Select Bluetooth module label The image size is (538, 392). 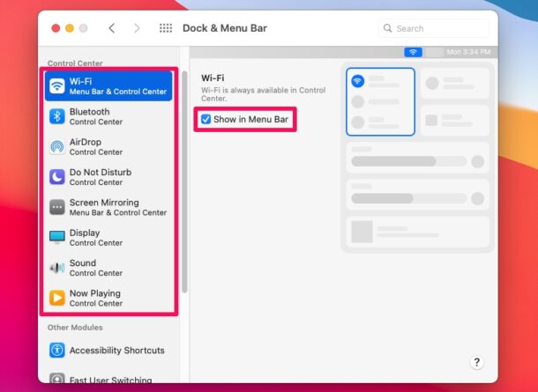90,112
